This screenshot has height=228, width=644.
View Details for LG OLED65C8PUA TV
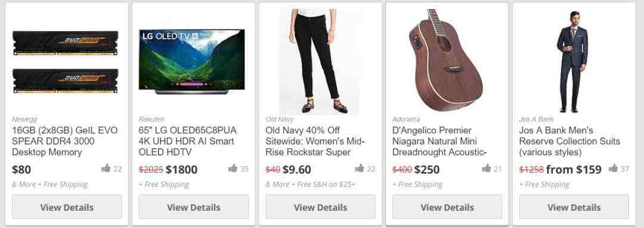pos(193,207)
